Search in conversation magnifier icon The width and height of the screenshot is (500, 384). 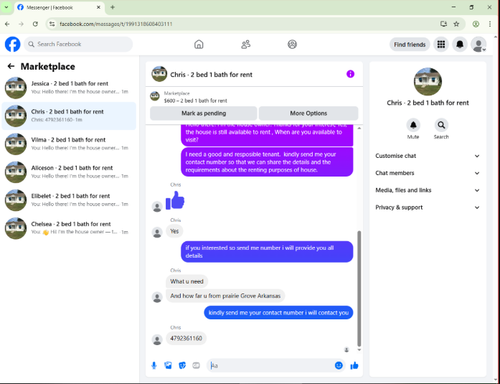441,125
